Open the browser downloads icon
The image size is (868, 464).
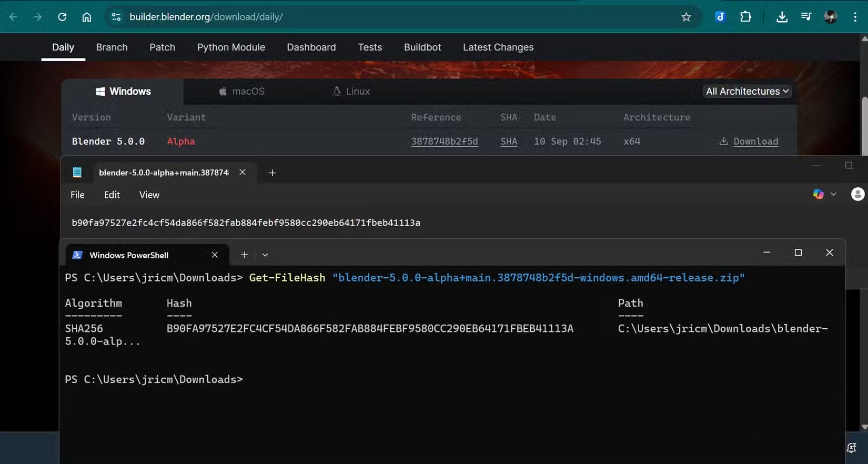[782, 17]
